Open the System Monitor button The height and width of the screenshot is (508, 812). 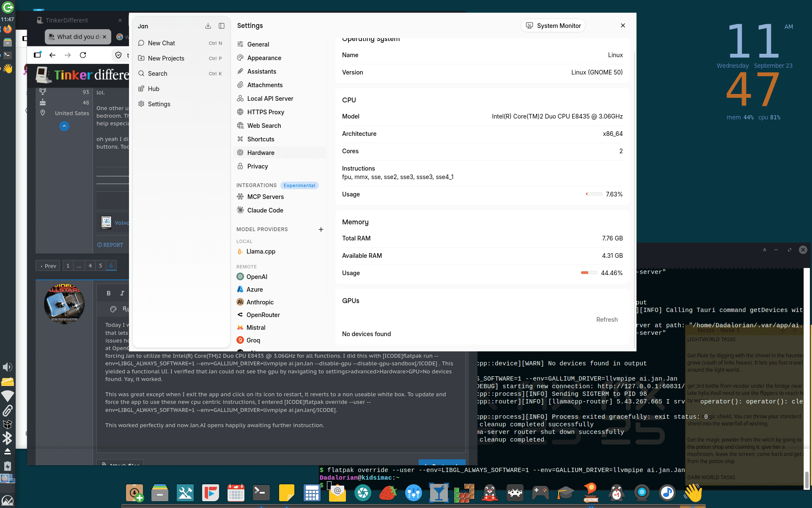tap(553, 26)
